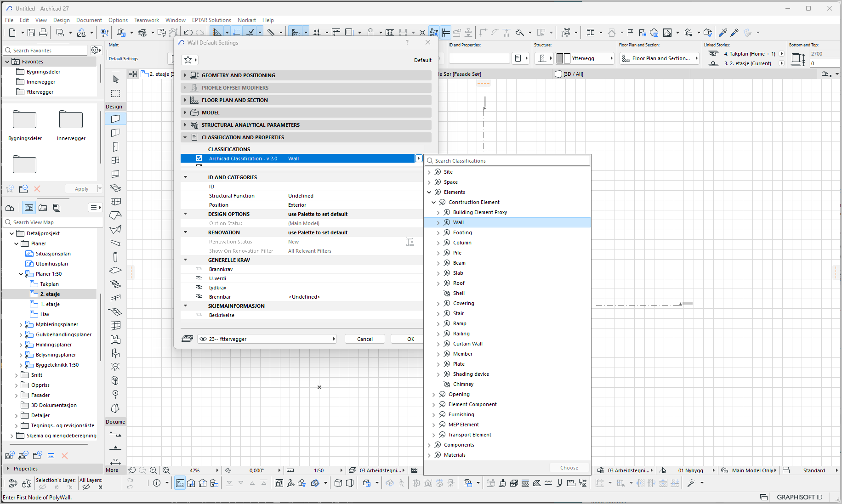The height and width of the screenshot is (504, 842).
Task: Select the Arrow tool in toolbox
Action: 115,79
